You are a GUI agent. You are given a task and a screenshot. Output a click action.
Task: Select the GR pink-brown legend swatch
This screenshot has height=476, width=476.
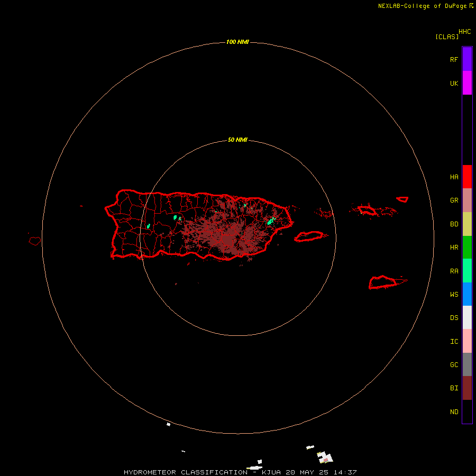[467, 200]
